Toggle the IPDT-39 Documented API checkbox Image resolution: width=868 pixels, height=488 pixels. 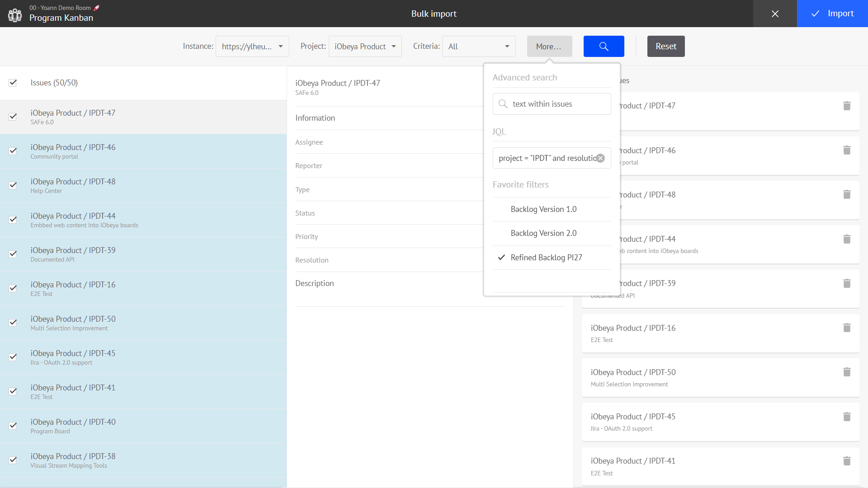pyautogui.click(x=13, y=254)
